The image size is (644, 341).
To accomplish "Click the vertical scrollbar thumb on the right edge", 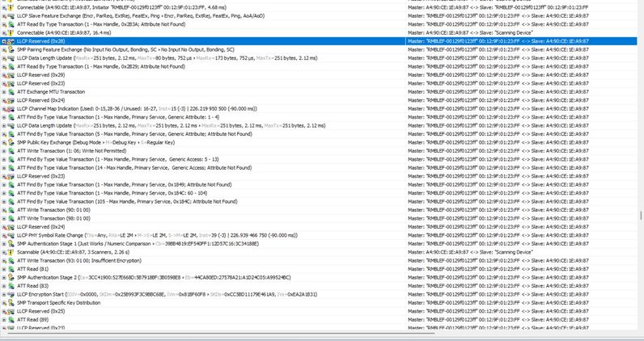I will click(x=641, y=216).
